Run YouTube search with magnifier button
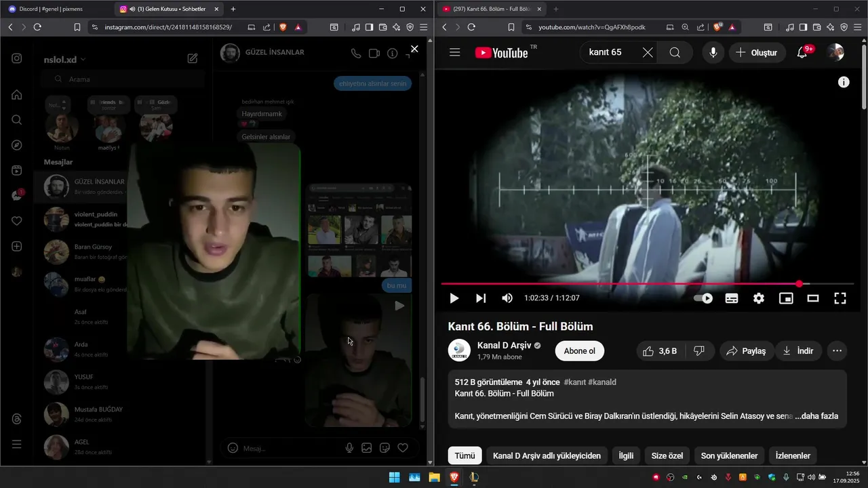 675,52
